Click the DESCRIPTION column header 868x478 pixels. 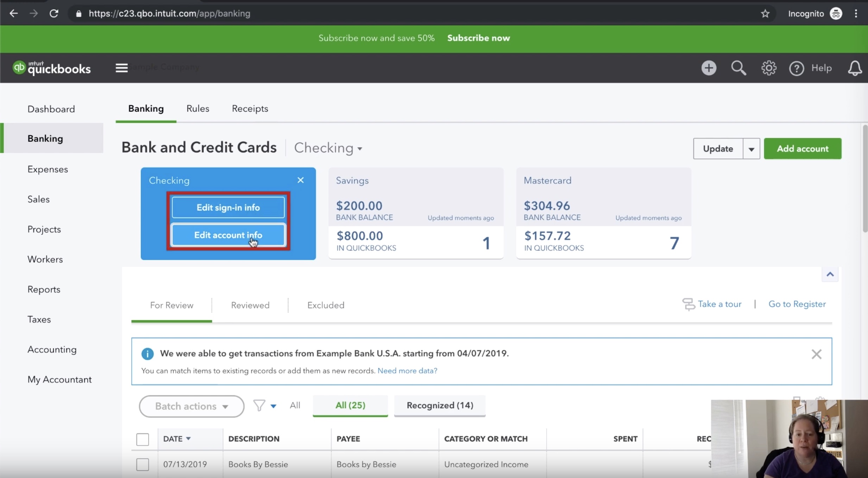pyautogui.click(x=254, y=439)
